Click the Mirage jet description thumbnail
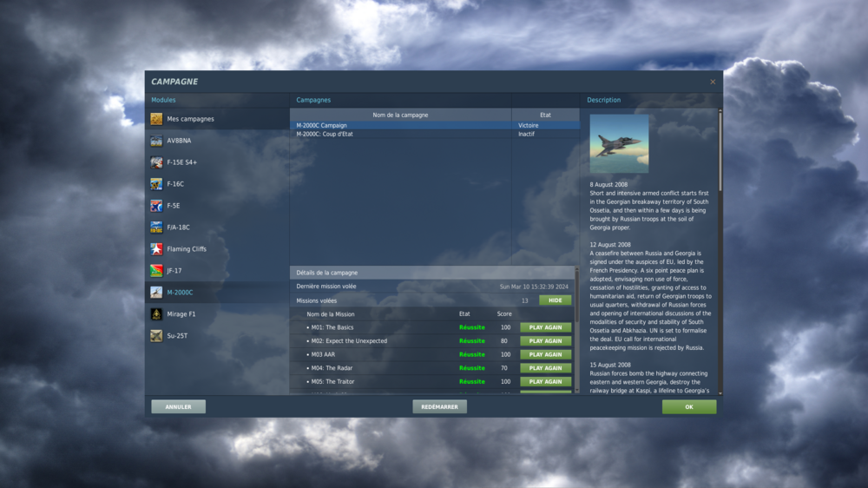 [619, 143]
